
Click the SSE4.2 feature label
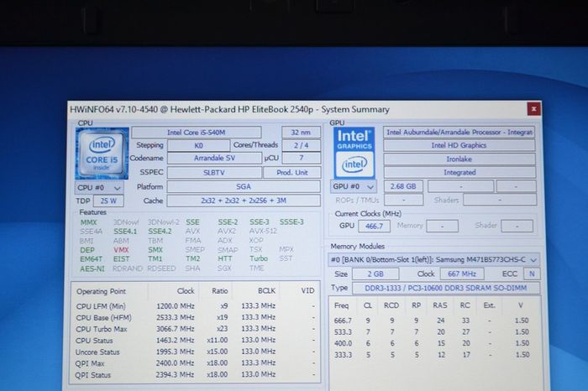(160, 232)
